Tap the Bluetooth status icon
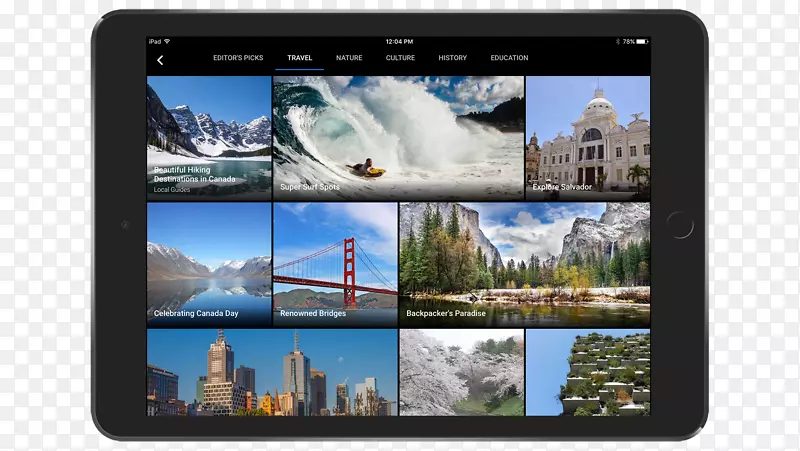 coord(617,41)
